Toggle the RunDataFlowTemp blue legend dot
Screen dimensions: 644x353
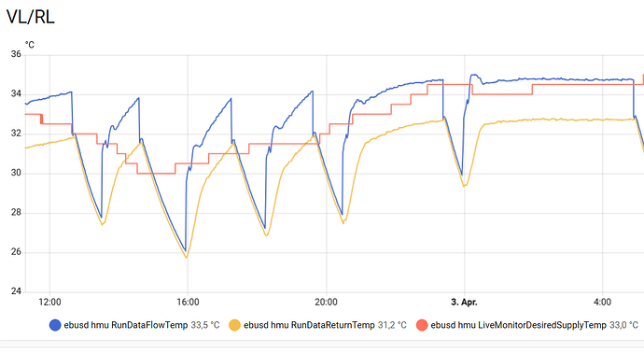click(x=55, y=326)
